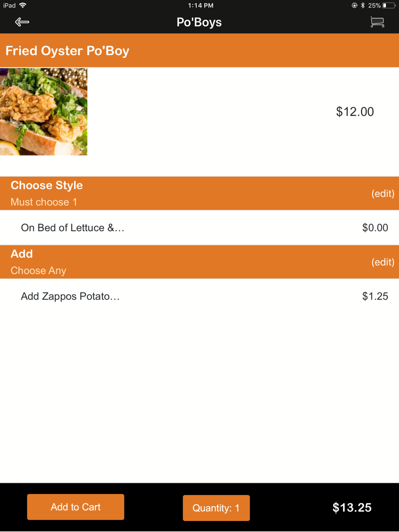The height and width of the screenshot is (532, 399).
Task: Edit the Add extras selection
Action: point(383,262)
